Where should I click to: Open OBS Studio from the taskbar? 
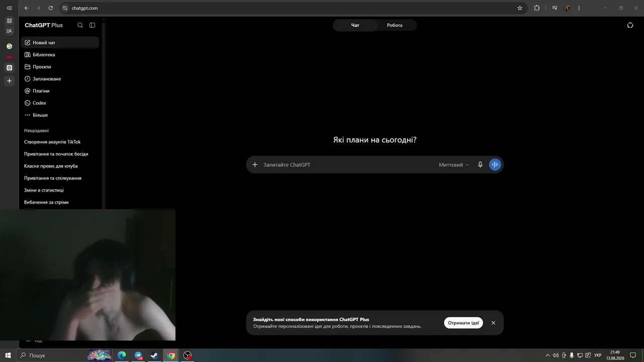tap(188, 355)
